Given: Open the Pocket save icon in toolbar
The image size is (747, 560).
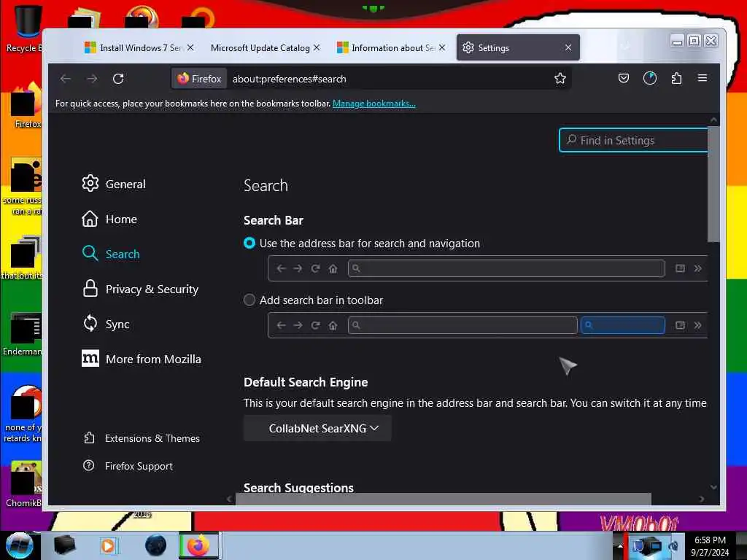Looking at the screenshot, I should (x=623, y=78).
